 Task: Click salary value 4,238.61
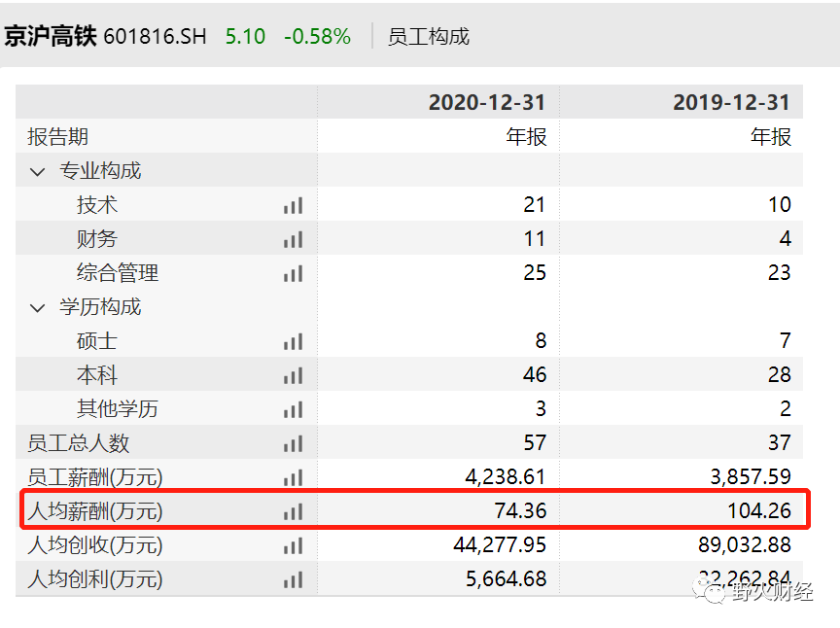pos(506,477)
